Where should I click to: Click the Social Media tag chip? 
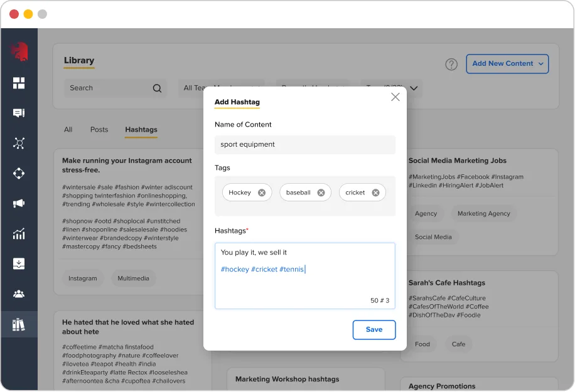coord(433,237)
